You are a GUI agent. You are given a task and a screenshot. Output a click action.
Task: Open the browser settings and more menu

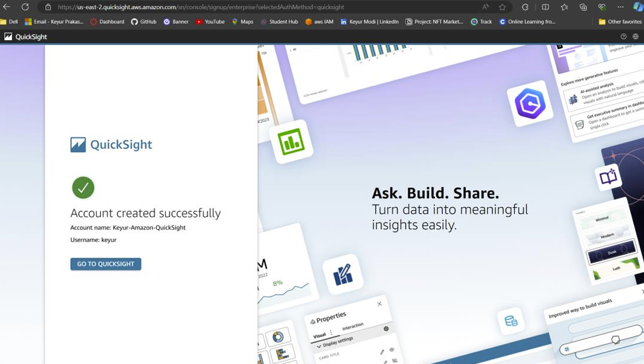pyautogui.click(x=621, y=7)
